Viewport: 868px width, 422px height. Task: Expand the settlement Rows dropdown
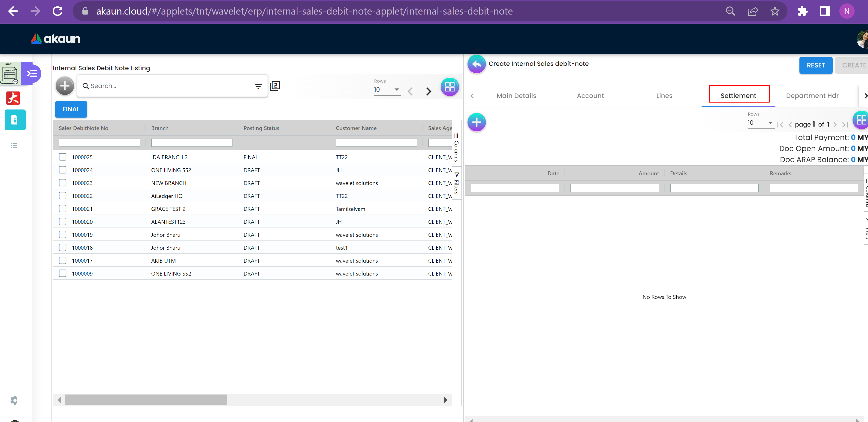click(x=760, y=123)
